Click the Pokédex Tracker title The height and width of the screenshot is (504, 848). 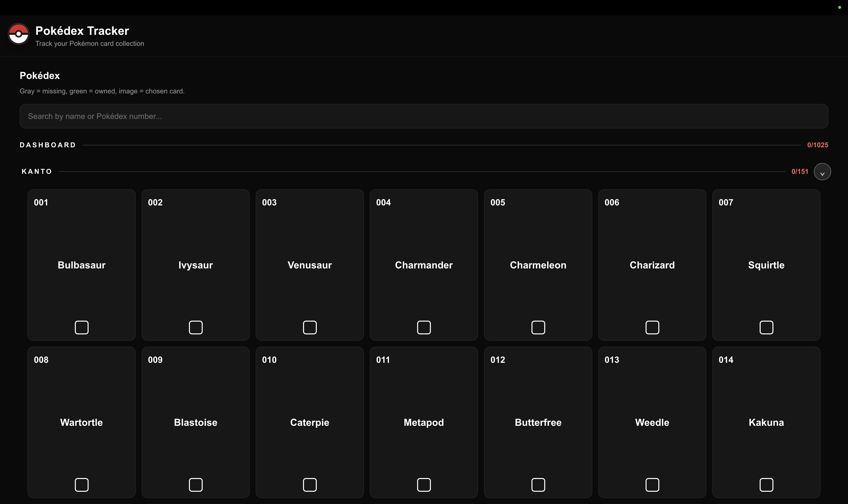point(82,31)
